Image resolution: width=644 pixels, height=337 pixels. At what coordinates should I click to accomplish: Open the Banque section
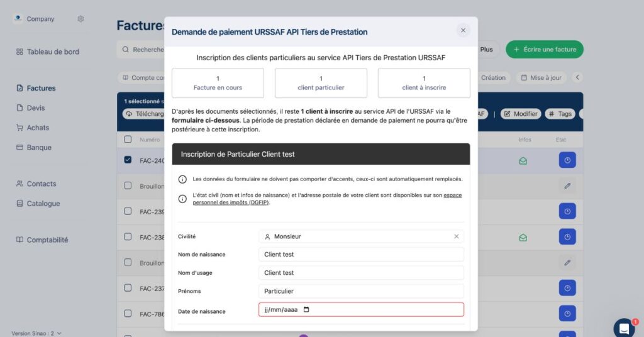[x=39, y=147]
